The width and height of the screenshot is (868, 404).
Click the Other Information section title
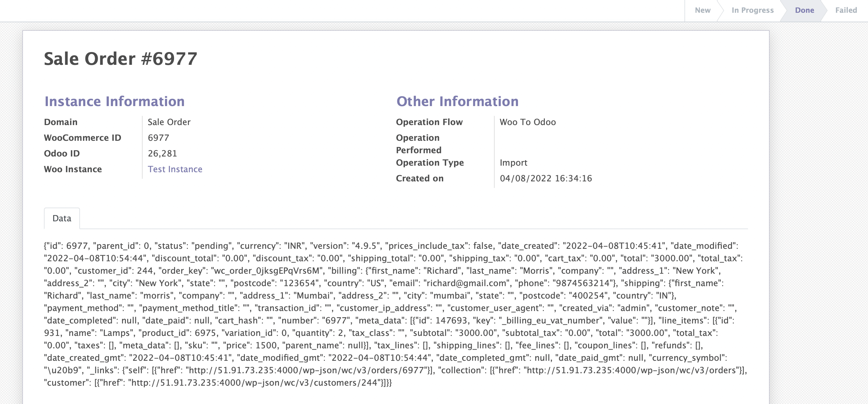coord(457,101)
